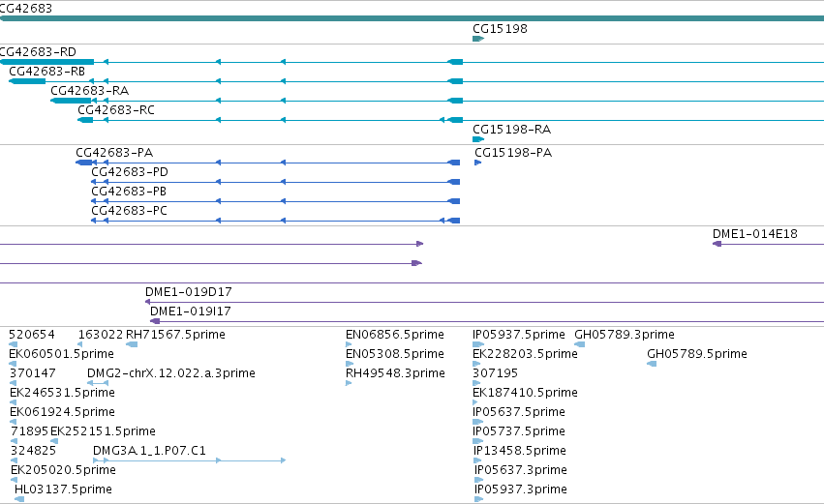The image size is (824, 504).
Task: Select the EK061924.5prime EST label
Action: click(x=62, y=413)
